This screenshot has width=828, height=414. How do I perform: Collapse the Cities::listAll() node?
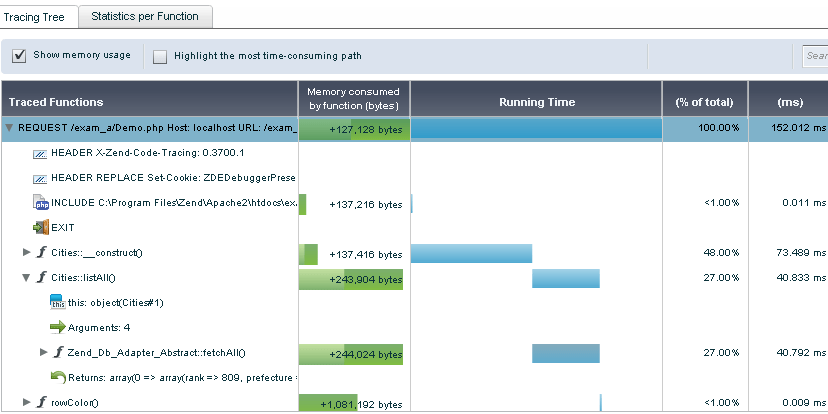[26, 277]
